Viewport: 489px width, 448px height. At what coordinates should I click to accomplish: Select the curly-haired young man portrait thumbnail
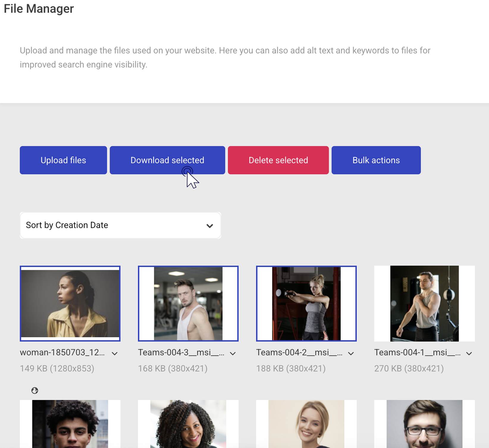[x=70, y=424]
